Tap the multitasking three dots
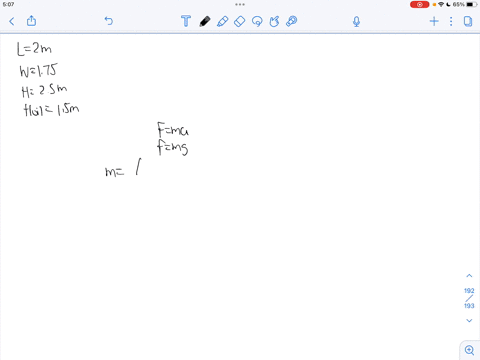Image resolution: width=480 pixels, height=360 pixels. (240, 5)
